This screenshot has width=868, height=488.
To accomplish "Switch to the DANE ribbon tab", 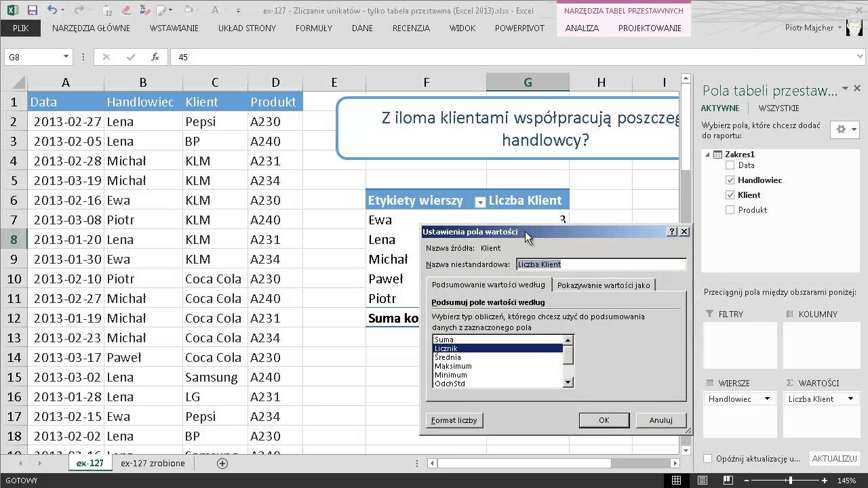I will tap(362, 28).
